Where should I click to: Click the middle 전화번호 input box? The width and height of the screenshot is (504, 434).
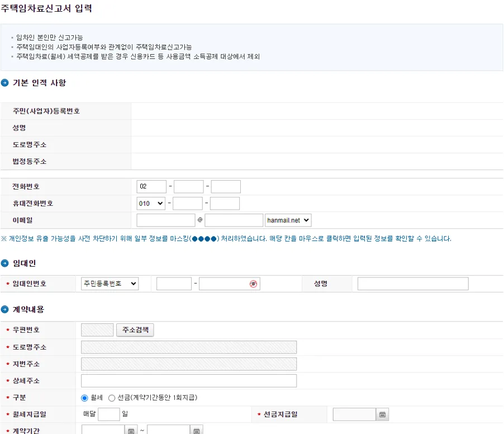(x=188, y=186)
